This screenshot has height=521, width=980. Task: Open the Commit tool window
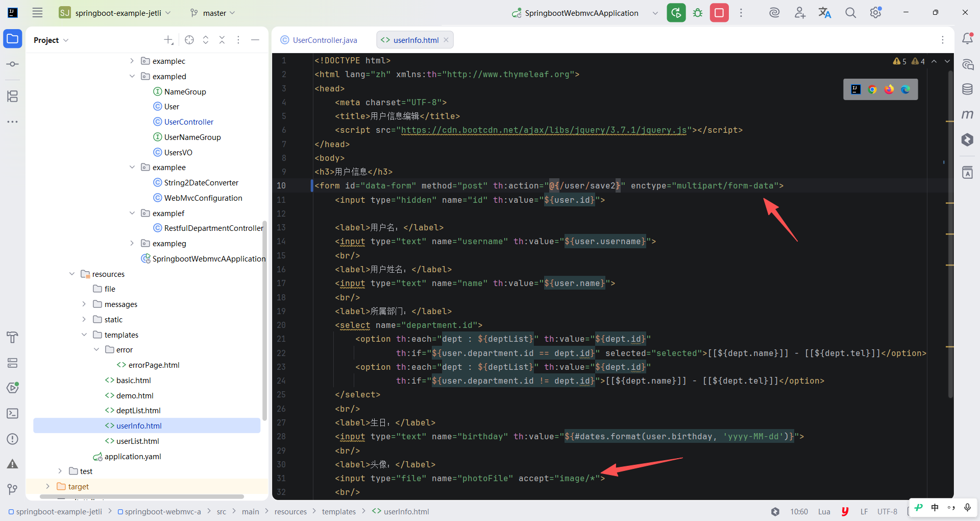[13, 64]
